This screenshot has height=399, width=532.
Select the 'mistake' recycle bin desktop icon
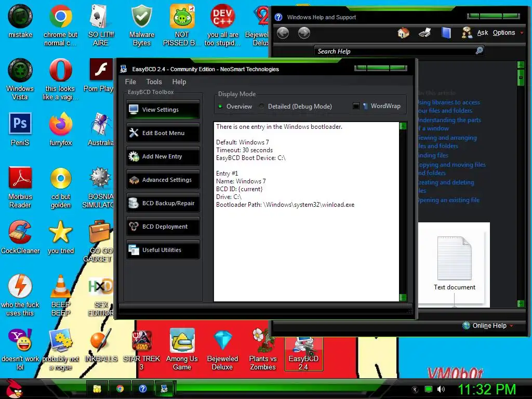point(20,22)
